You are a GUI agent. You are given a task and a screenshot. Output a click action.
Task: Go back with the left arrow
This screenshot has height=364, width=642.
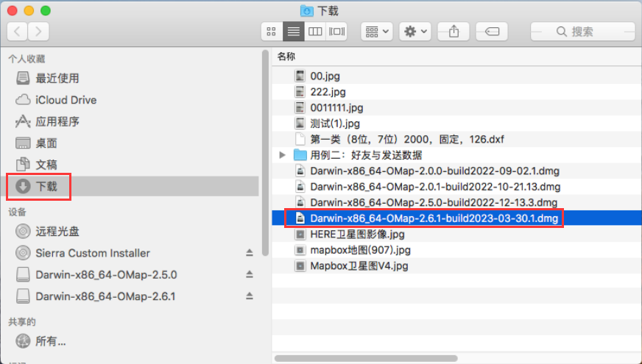tap(18, 32)
